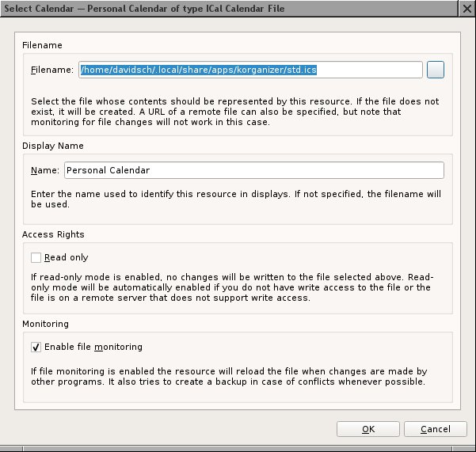
Task: Click the read-only mode description paragraph
Action: (232, 287)
